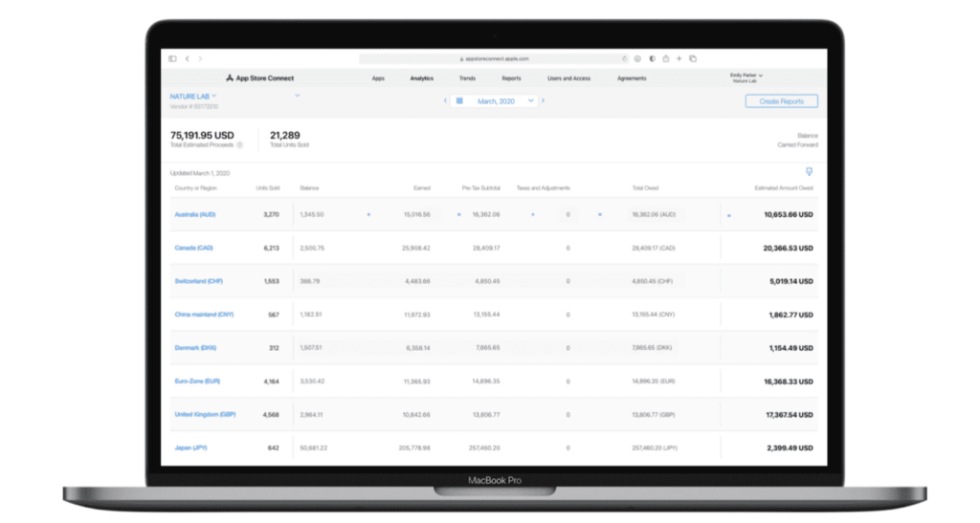Click the 2,399.49 USD amount
The height and width of the screenshot is (523, 980).
(790, 448)
